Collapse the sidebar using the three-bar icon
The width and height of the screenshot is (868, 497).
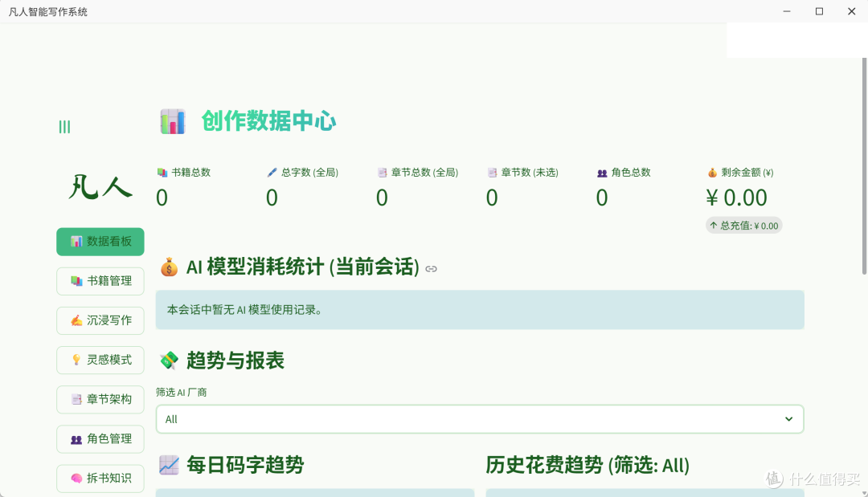65,127
